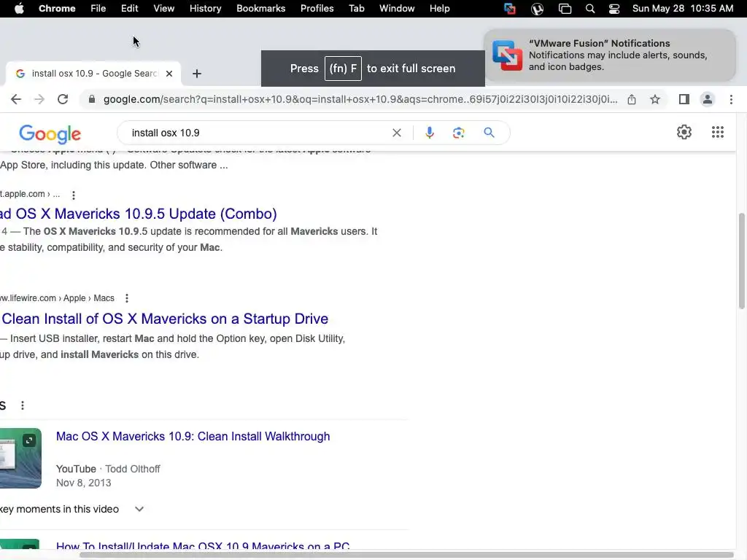The height and width of the screenshot is (560, 747).
Task: Open 'Clean Install of OS X Mavericks' link
Action: (165, 319)
